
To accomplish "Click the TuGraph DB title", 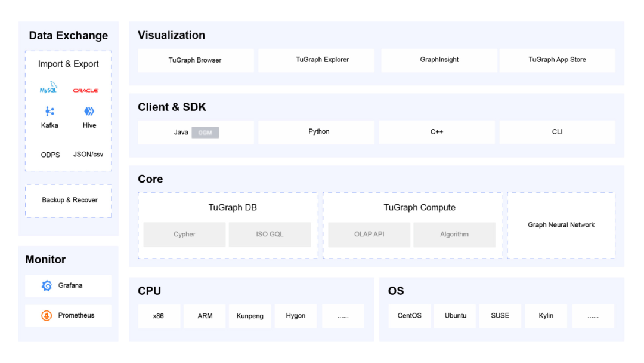I will point(233,207).
